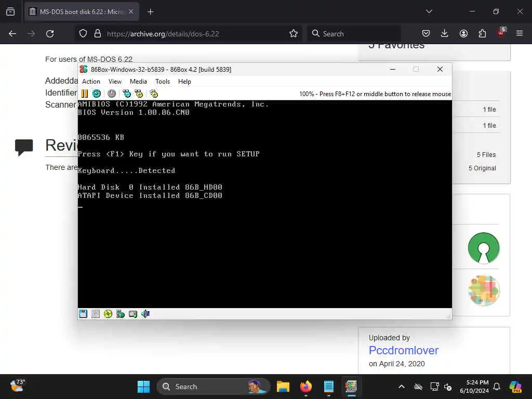Send Ctrl+Alt+Esc via toolbar icon

(x=139, y=94)
